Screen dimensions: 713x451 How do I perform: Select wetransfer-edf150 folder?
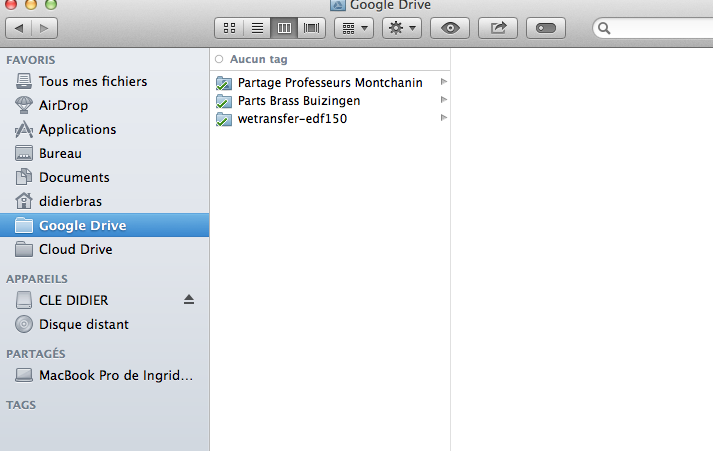(x=330, y=119)
